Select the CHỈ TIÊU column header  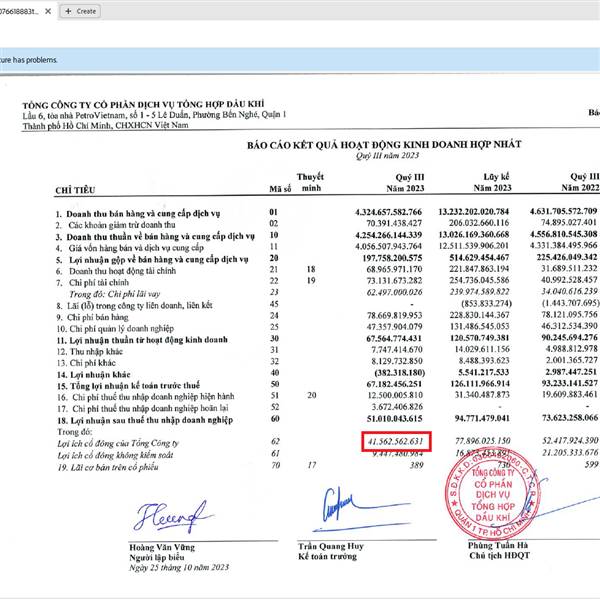[x=75, y=190]
